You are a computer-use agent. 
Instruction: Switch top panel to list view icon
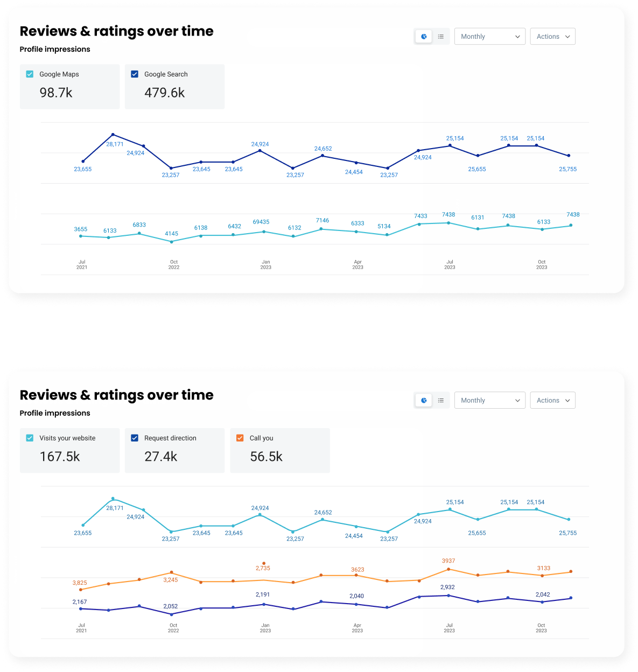(x=441, y=37)
